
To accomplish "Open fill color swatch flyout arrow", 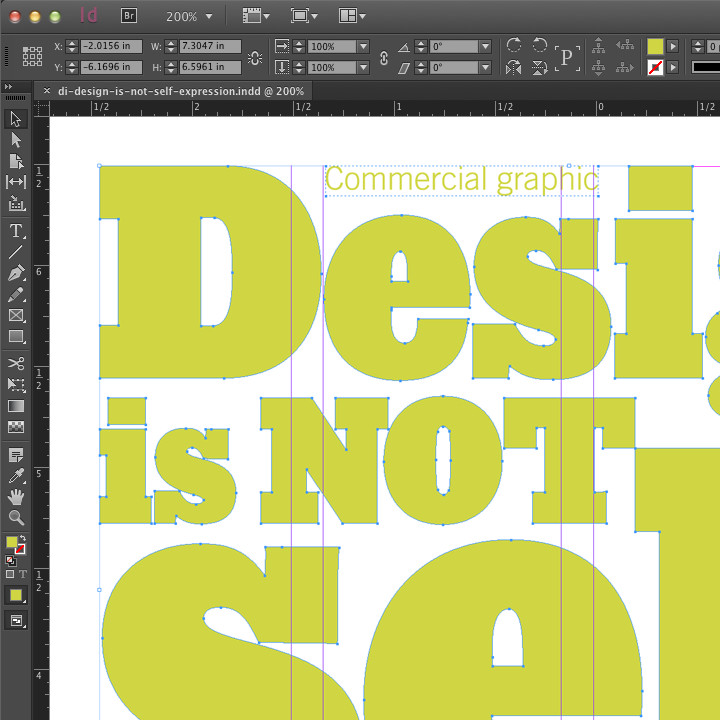I will pyautogui.click(x=673, y=46).
